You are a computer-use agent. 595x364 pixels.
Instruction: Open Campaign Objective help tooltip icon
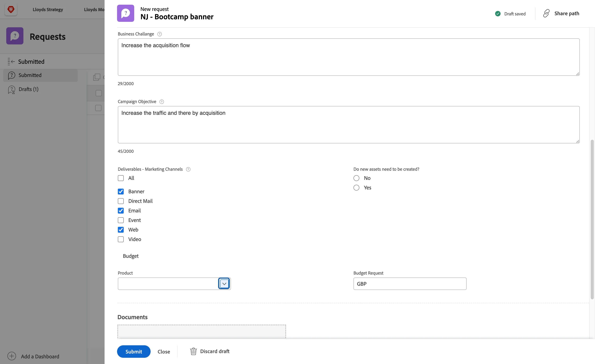pyautogui.click(x=162, y=102)
